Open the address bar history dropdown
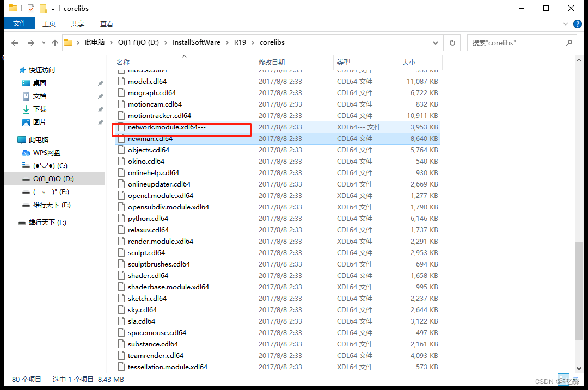The width and height of the screenshot is (588, 390). (x=436, y=43)
